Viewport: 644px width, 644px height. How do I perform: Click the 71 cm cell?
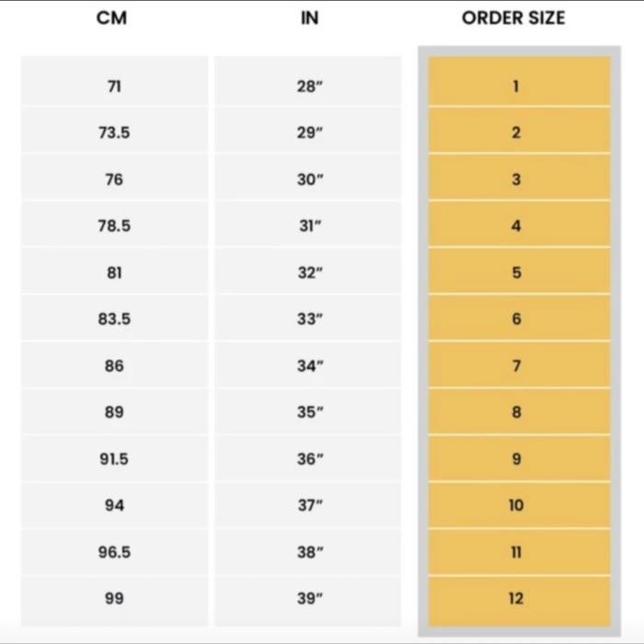coord(114,86)
